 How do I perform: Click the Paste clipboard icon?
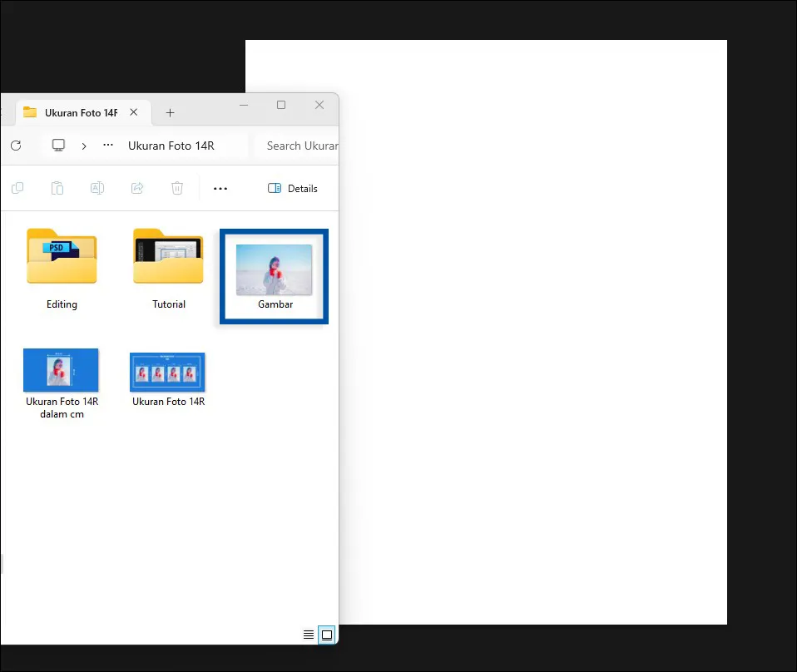tap(57, 189)
